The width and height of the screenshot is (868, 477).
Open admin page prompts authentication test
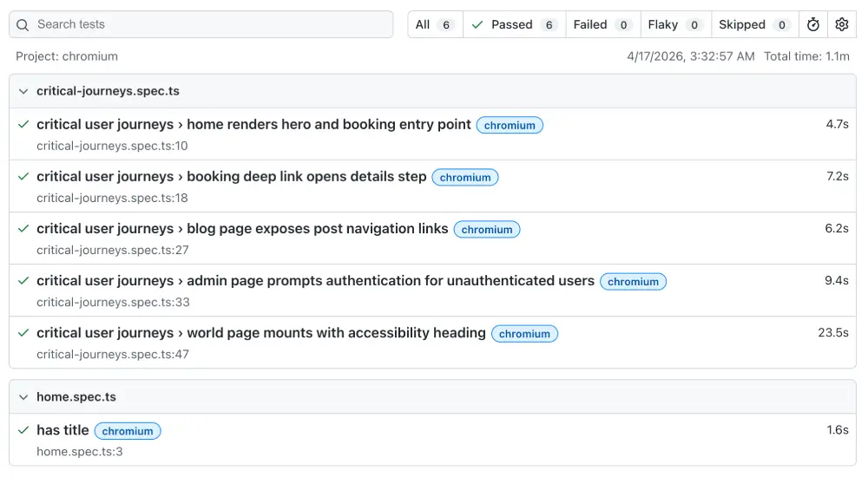(316, 280)
